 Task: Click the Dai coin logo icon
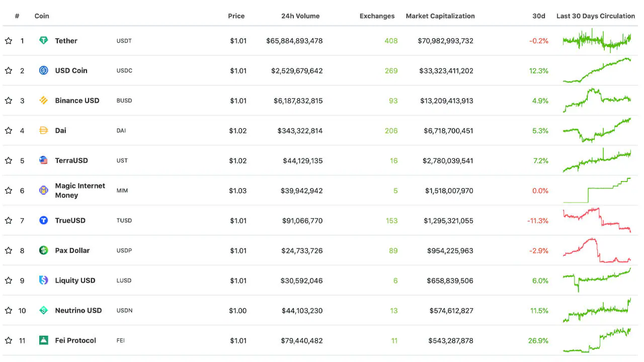pos(44,130)
